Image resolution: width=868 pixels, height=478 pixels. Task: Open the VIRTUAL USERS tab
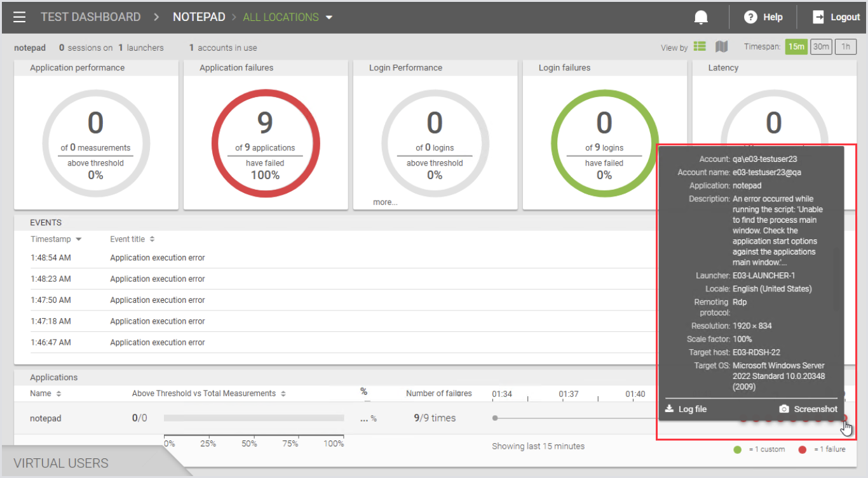click(x=61, y=463)
